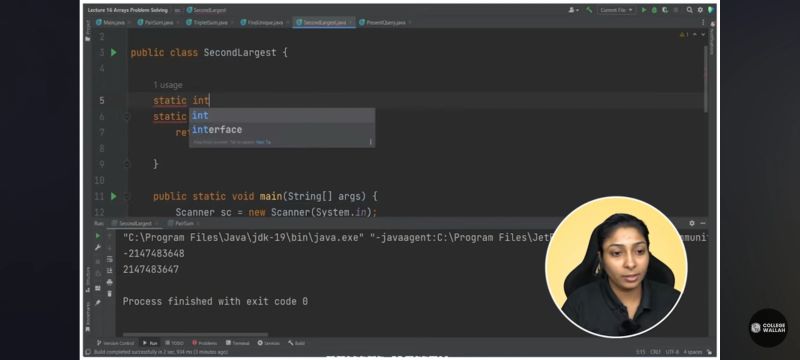Open the editor tabs more-options kebab icon
Image resolution: width=800 pixels, height=360 pixels.
coord(703,22)
